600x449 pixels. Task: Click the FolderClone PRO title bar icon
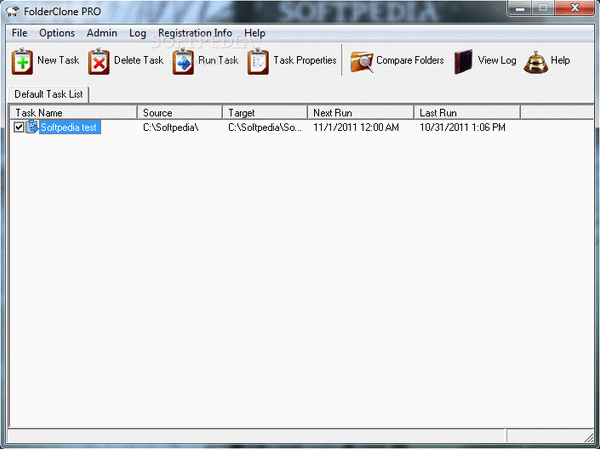click(x=13, y=11)
